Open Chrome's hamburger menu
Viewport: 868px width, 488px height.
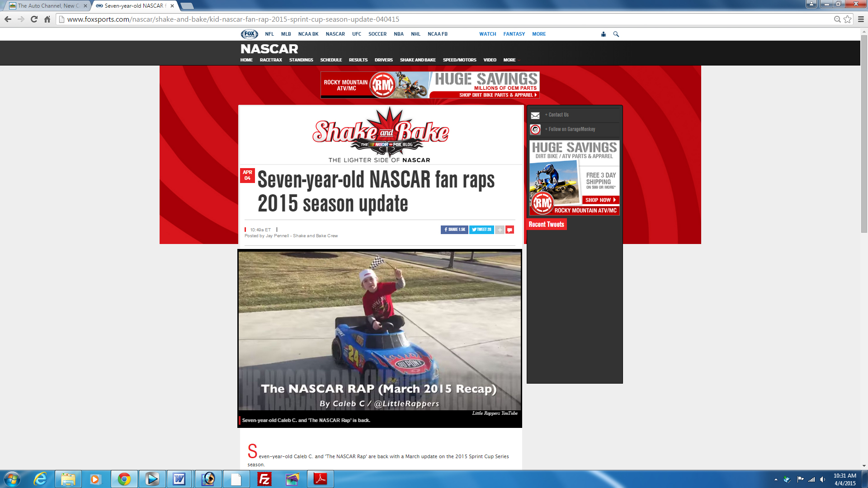coord(861,19)
